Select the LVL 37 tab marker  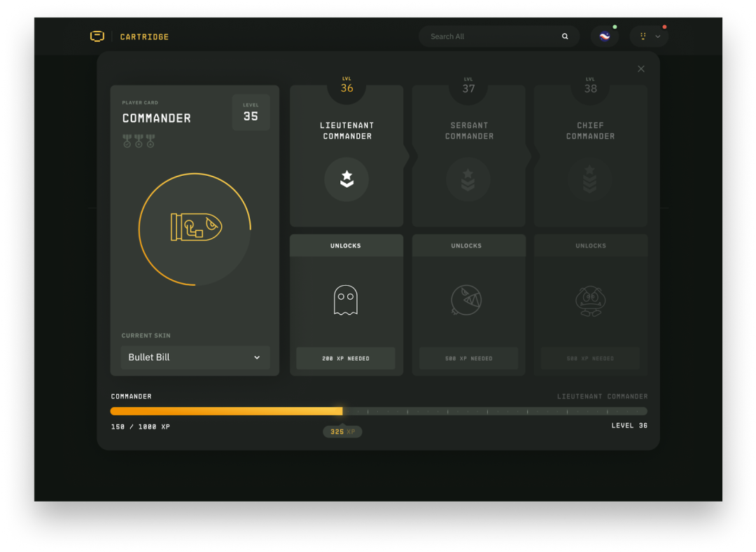coord(468,86)
